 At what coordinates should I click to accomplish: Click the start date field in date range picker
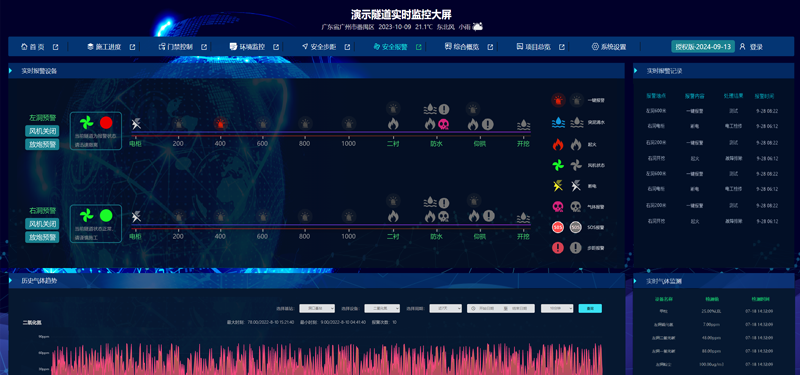[x=484, y=308]
